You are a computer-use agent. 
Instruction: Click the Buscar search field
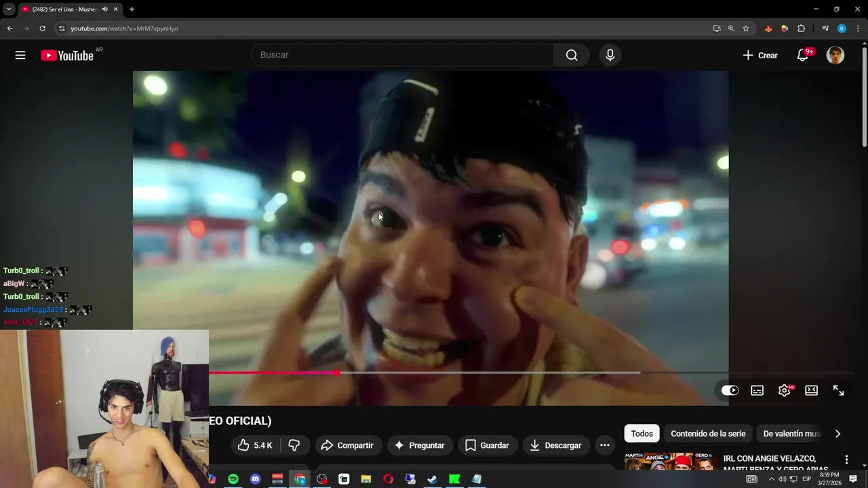402,55
